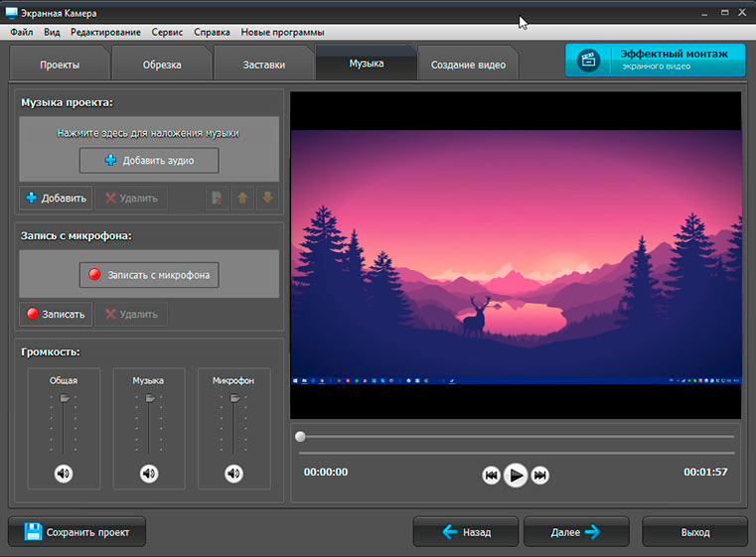Mute the Музыка volume speaker icon
This screenshot has width=756, height=557.
[149, 474]
